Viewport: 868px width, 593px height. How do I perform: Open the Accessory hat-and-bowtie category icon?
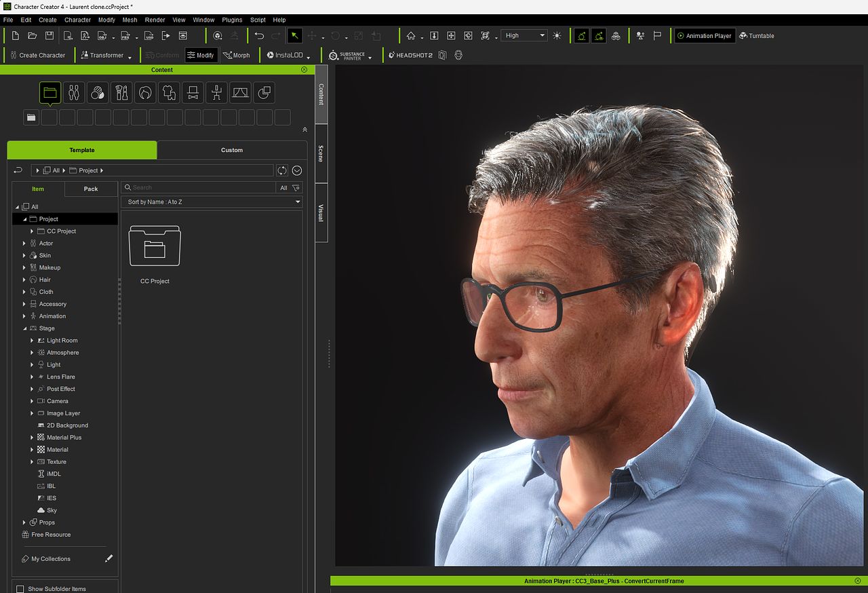click(193, 92)
